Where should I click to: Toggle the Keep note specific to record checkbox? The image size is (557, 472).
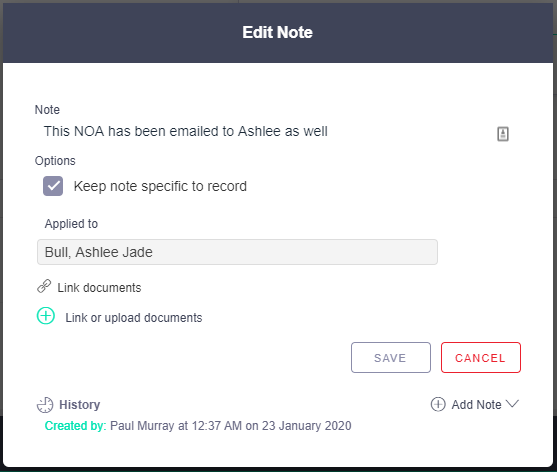tap(53, 186)
